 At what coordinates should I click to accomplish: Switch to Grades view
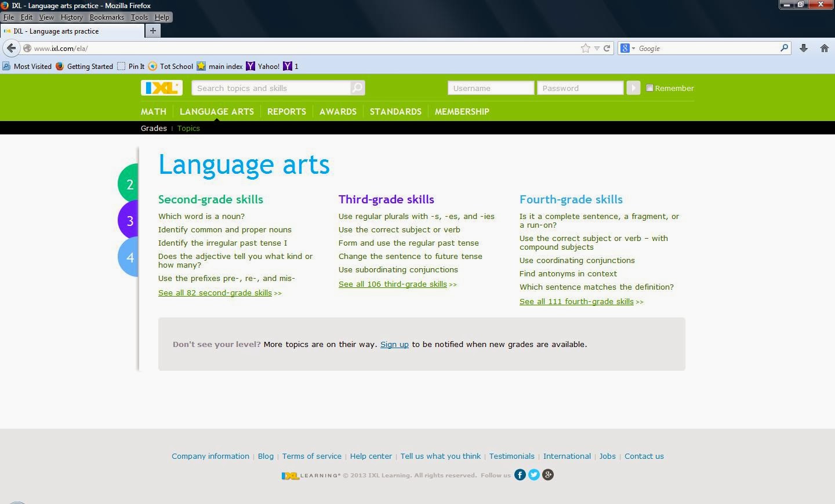(x=154, y=128)
